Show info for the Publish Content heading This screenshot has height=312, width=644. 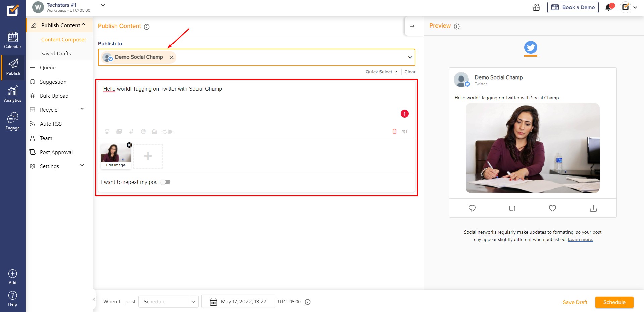[x=147, y=27]
